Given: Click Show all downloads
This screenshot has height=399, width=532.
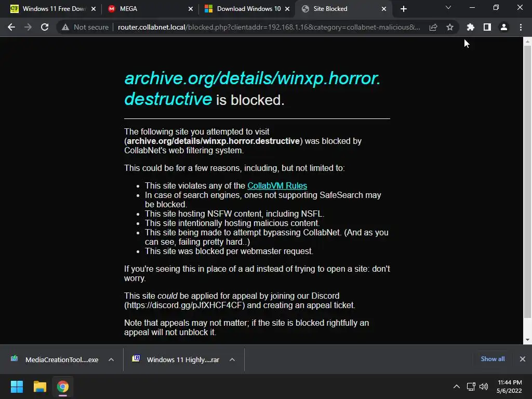Looking at the screenshot, I should click(493, 359).
